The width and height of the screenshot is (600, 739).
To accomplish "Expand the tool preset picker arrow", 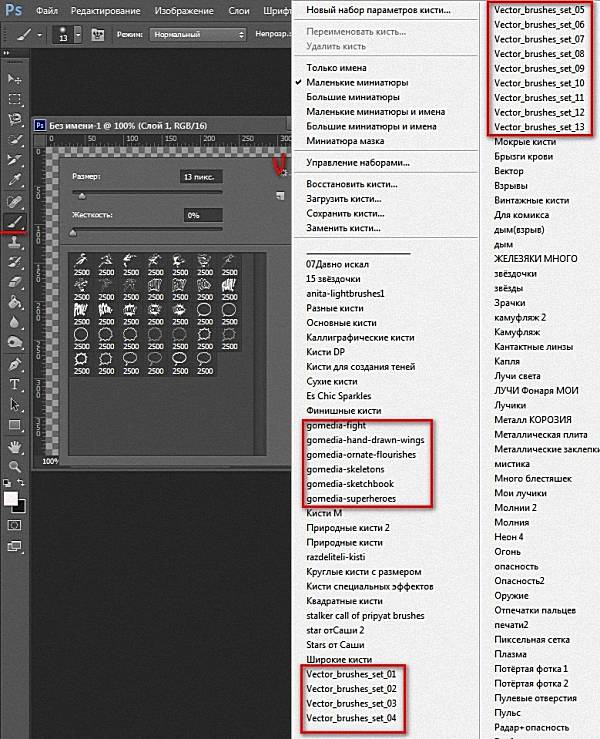I will tap(36, 34).
